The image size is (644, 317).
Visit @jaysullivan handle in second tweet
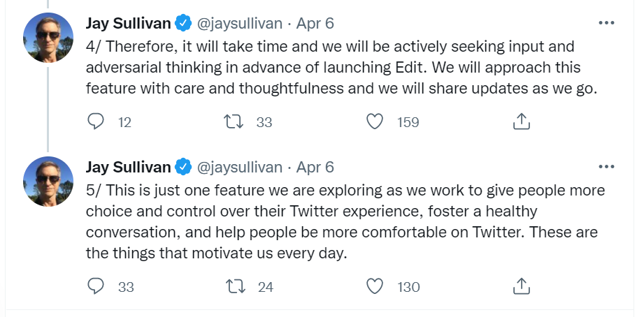tap(240, 168)
